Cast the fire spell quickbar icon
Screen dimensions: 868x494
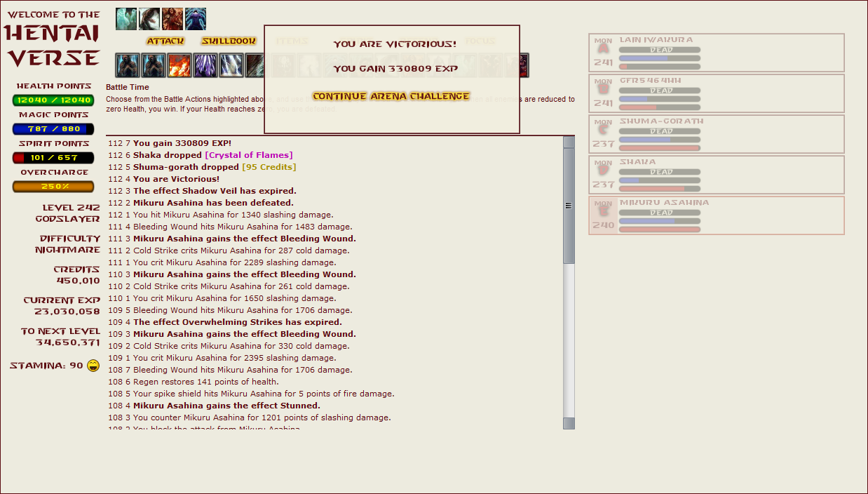(x=179, y=65)
